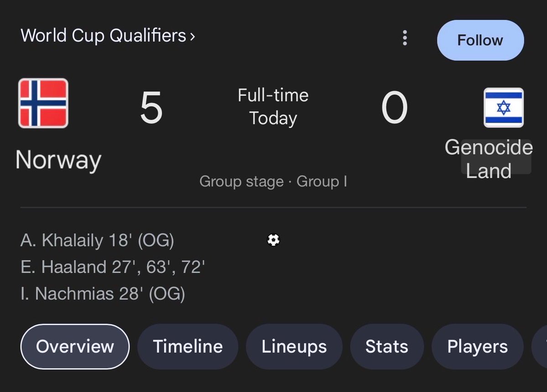
Task: Click the A. Khalaily 18' own goal entry
Action: coord(97,240)
